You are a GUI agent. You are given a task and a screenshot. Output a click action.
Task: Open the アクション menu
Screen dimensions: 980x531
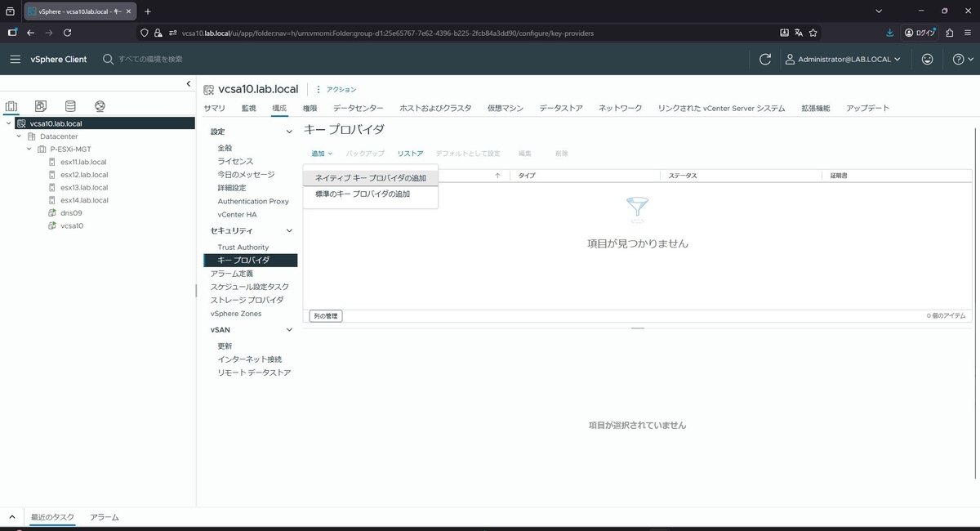(336, 89)
